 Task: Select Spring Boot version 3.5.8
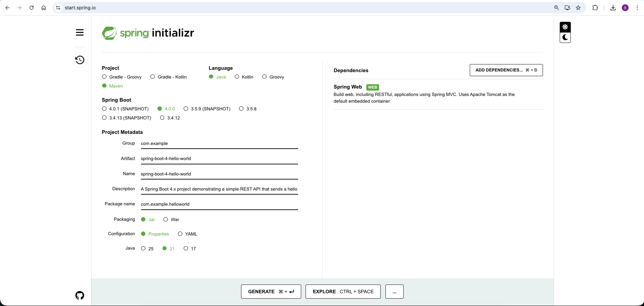tap(241, 109)
